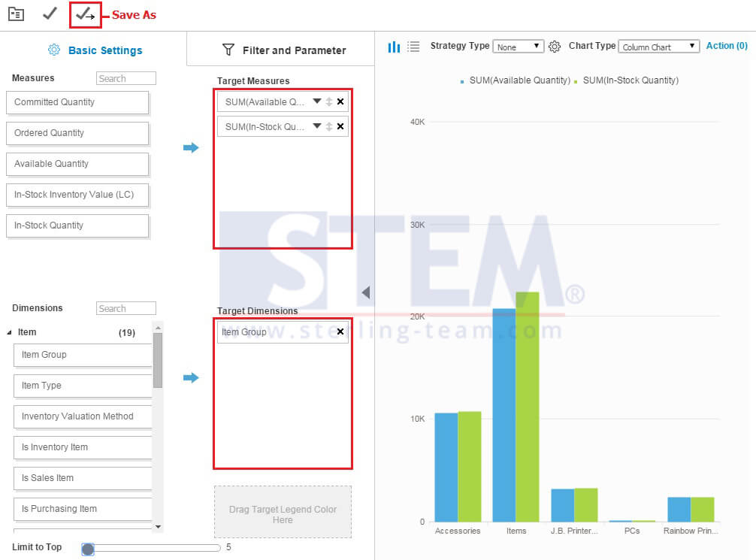The width and height of the screenshot is (756, 560).
Task: Select the Is Inventory Item dimension
Action: click(x=83, y=447)
